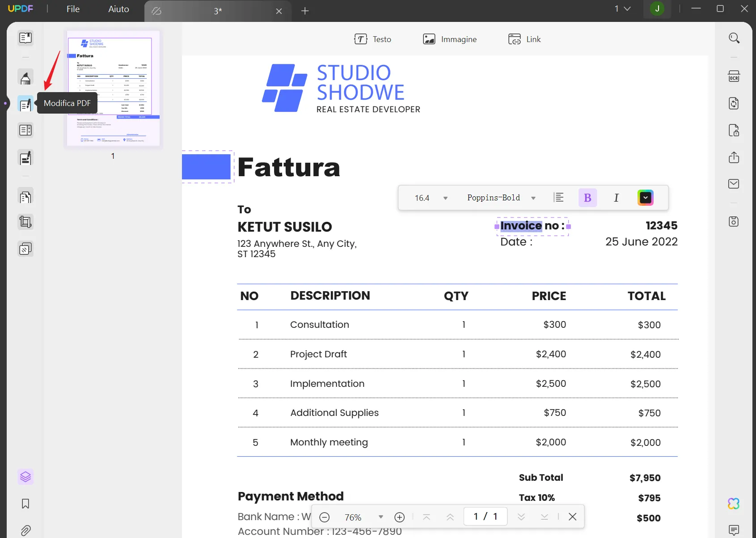Open the attachments paperclip icon
The width and height of the screenshot is (756, 538).
tap(25, 530)
